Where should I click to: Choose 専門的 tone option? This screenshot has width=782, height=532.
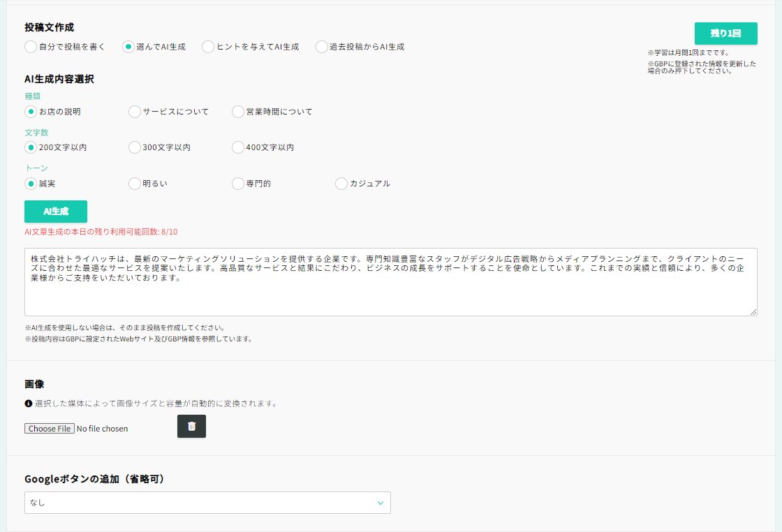point(238,184)
